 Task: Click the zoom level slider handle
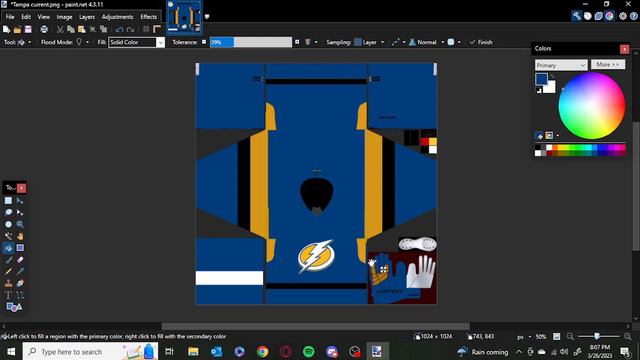tap(597, 336)
